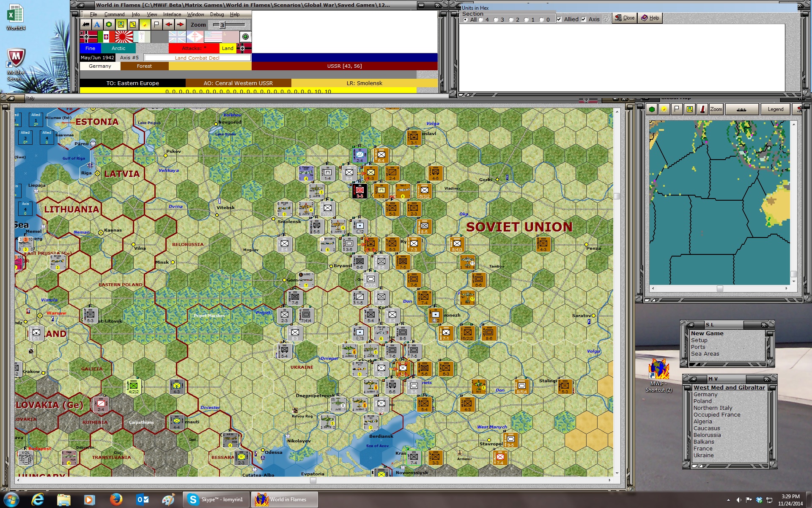Click Help button in Units in Hex
812x508 pixels.
tap(650, 18)
